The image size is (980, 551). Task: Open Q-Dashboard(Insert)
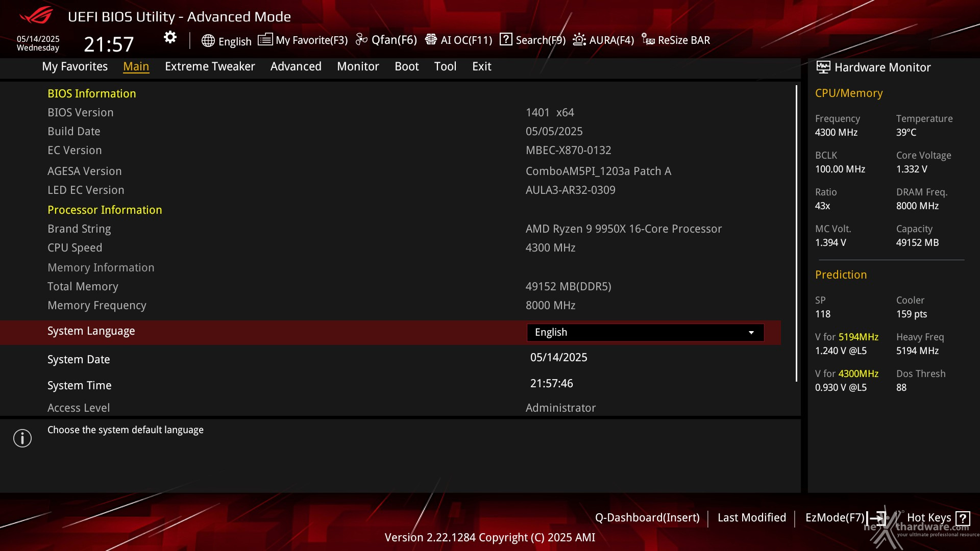(x=647, y=518)
